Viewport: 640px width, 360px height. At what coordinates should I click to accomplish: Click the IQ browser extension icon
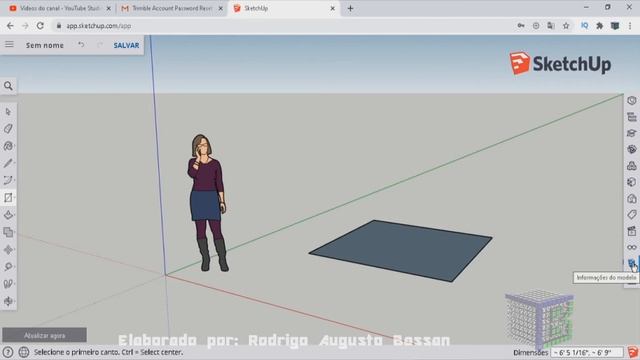point(584,26)
